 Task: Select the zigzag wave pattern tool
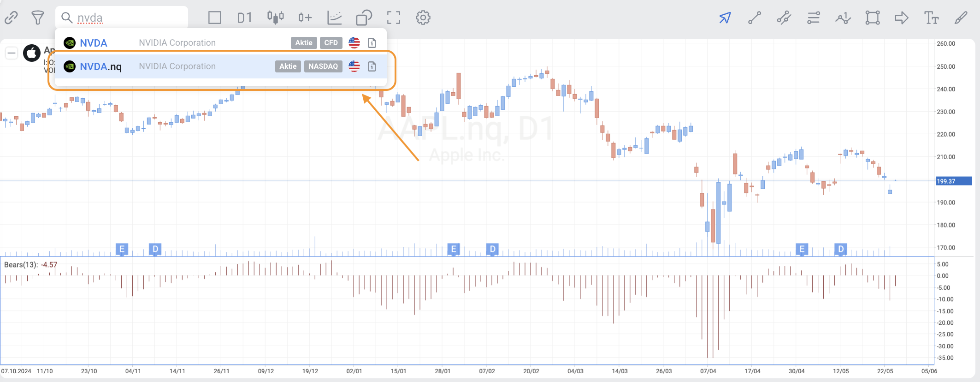[x=843, y=18]
